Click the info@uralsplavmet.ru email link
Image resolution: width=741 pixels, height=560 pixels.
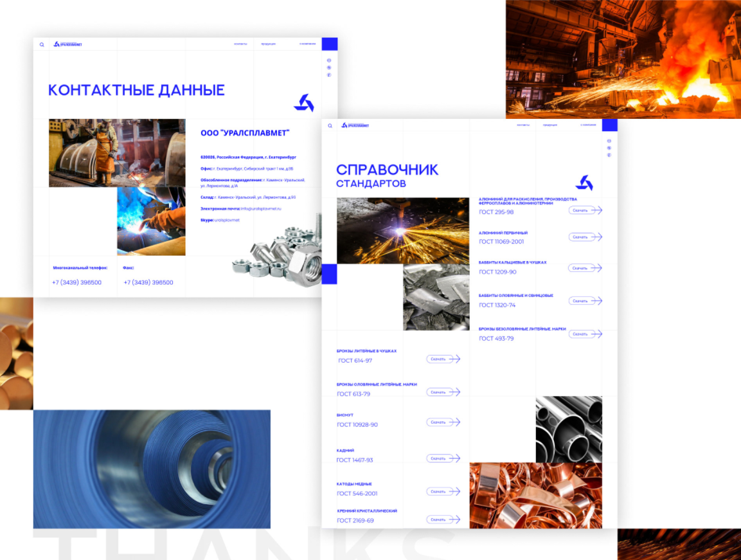tap(261, 208)
